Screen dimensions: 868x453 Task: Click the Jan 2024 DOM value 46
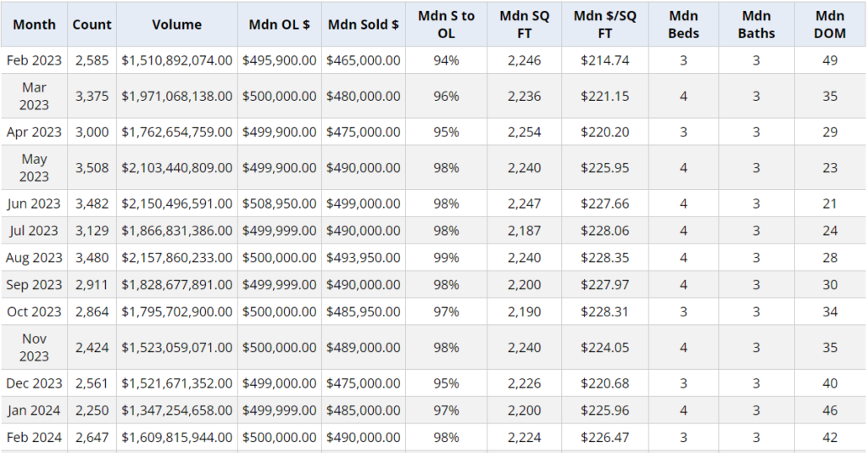[x=829, y=411]
